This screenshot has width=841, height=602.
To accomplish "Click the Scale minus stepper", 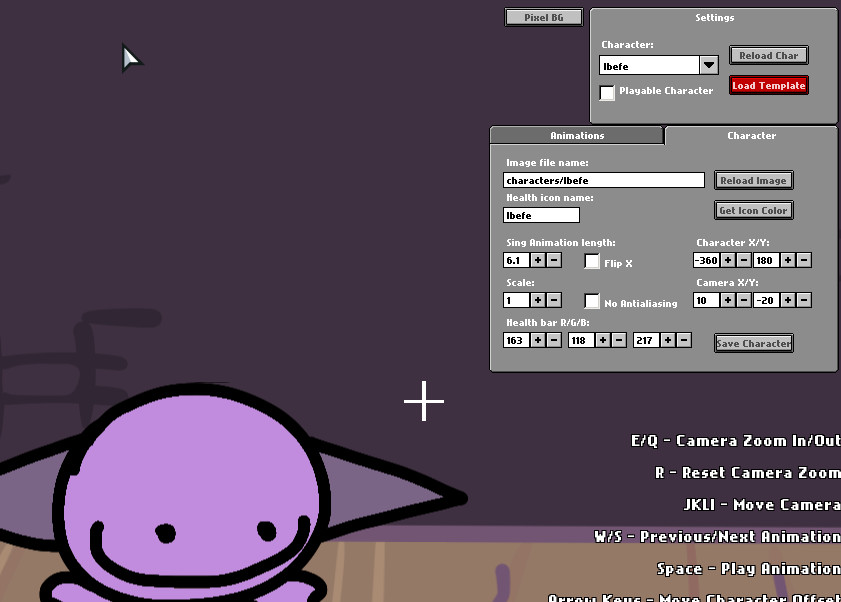I will (554, 300).
